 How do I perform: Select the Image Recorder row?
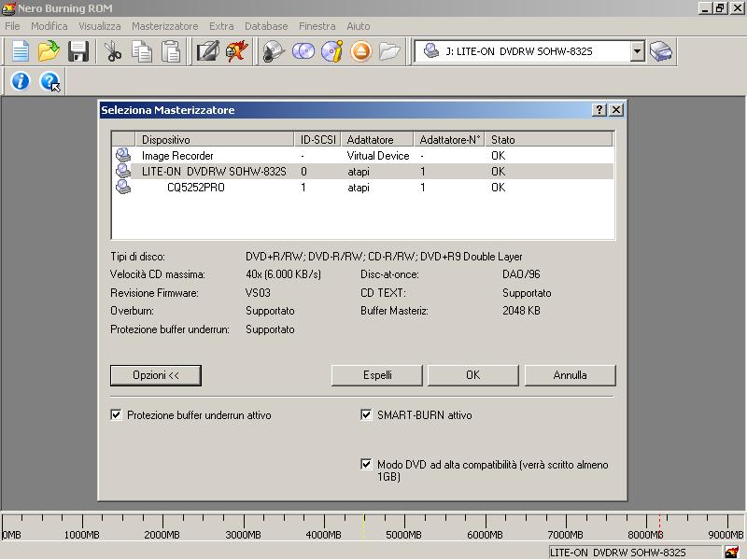362,155
